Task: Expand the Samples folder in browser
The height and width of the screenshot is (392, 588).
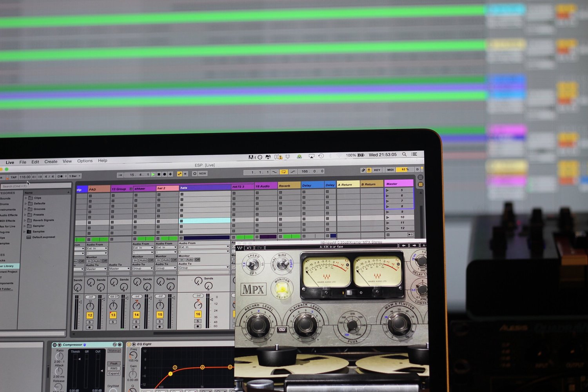Action: [x=24, y=232]
